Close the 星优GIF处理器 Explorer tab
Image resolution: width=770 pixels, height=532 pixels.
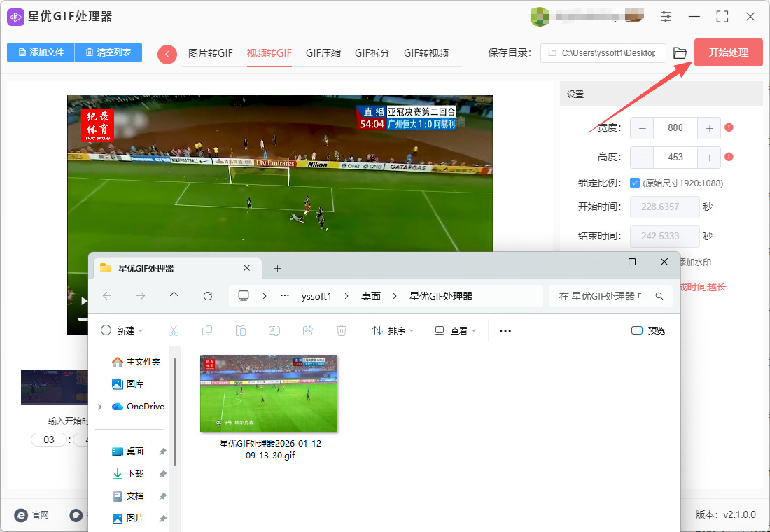point(246,268)
